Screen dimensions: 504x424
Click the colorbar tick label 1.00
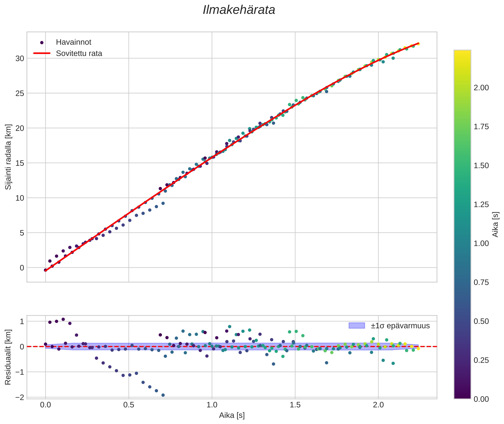[481, 244]
